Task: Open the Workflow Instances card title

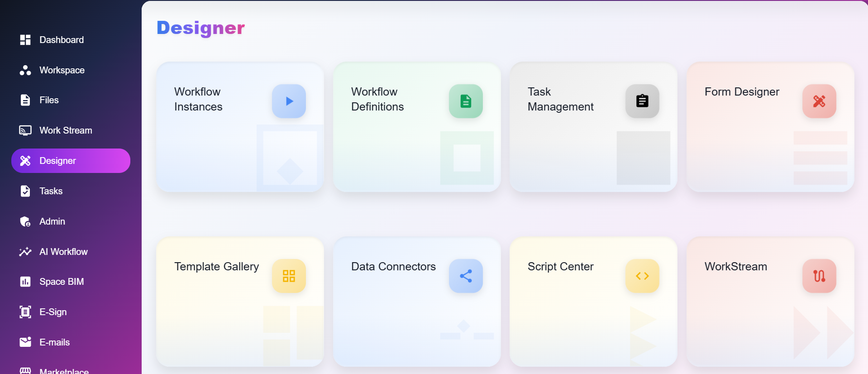Action: 198,99
